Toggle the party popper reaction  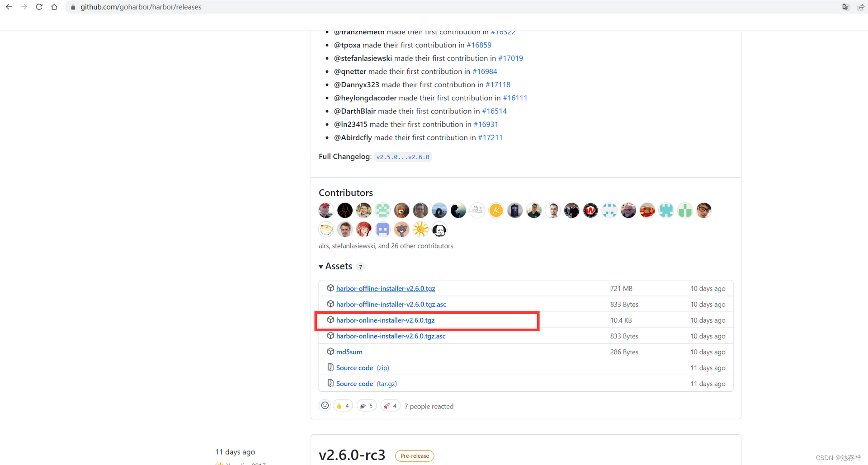coord(367,406)
